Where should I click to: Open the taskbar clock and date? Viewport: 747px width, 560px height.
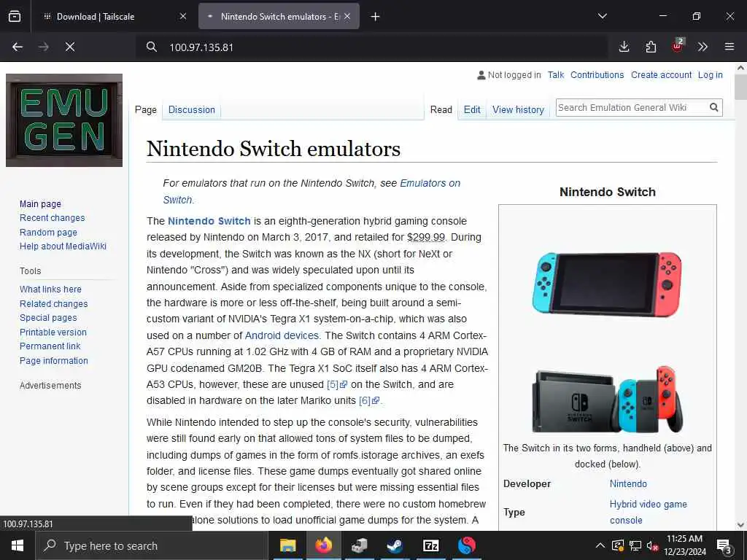pos(684,545)
